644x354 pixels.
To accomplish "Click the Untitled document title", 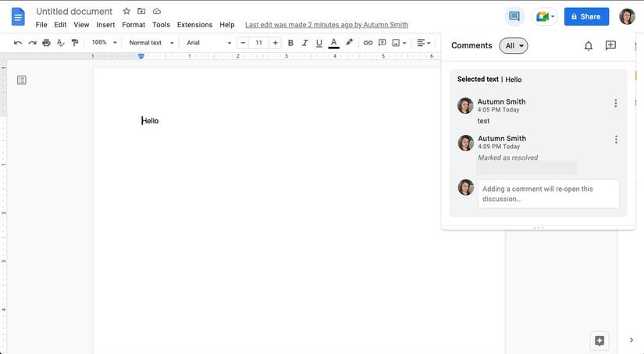I will [x=74, y=12].
